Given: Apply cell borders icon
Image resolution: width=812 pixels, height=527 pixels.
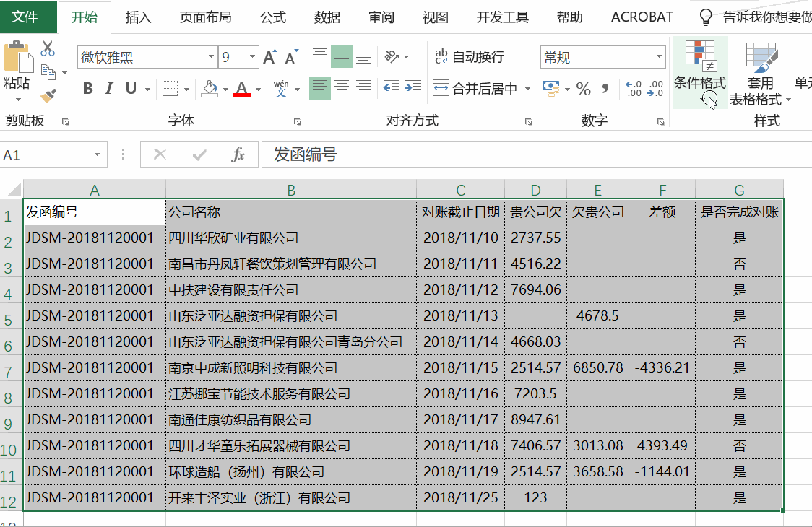Looking at the screenshot, I should tap(170, 89).
